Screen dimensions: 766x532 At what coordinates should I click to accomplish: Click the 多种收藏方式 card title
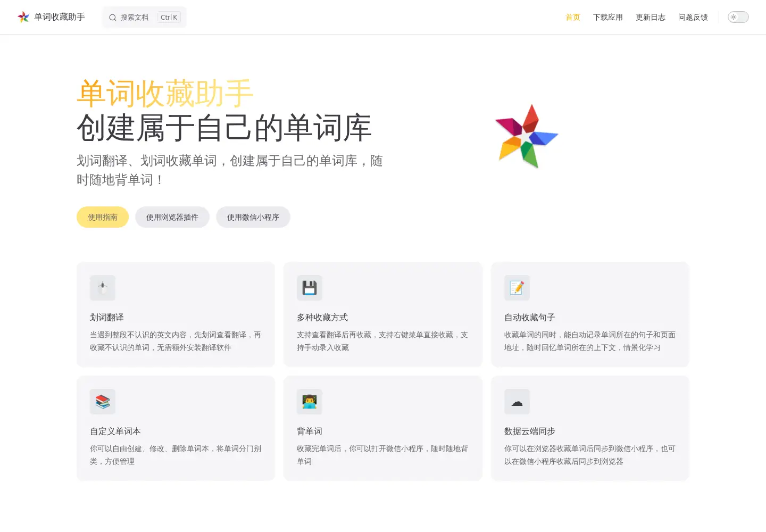point(322,318)
